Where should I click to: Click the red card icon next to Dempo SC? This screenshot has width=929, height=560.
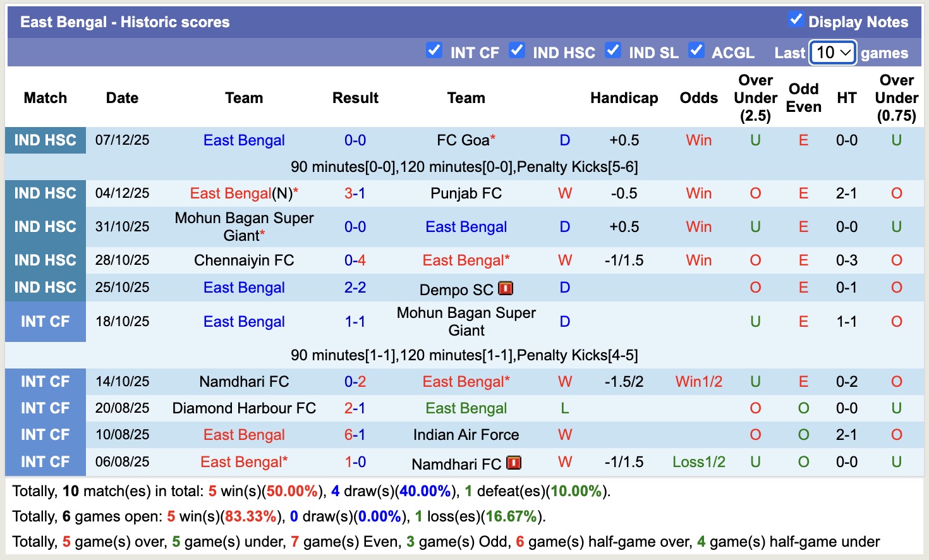click(504, 288)
